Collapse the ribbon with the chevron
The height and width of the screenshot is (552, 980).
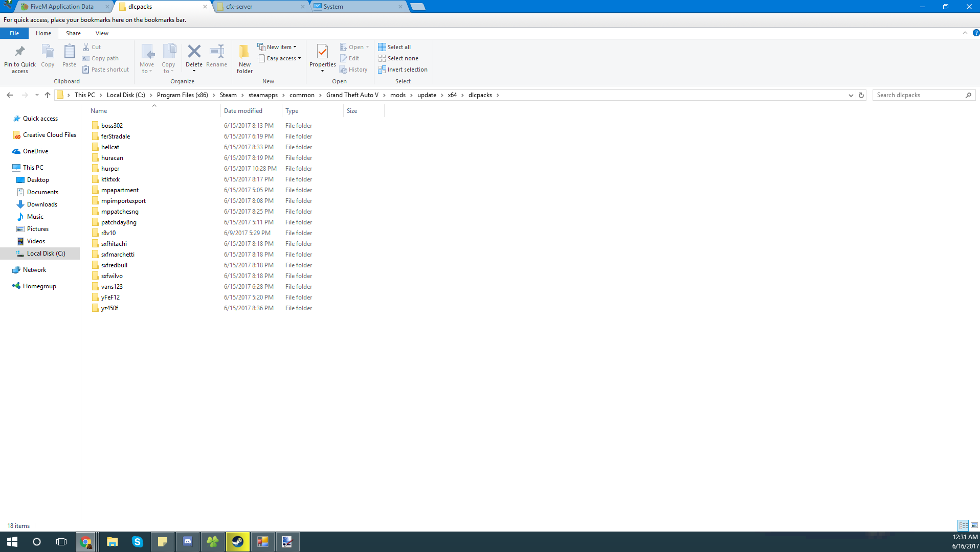click(x=965, y=33)
